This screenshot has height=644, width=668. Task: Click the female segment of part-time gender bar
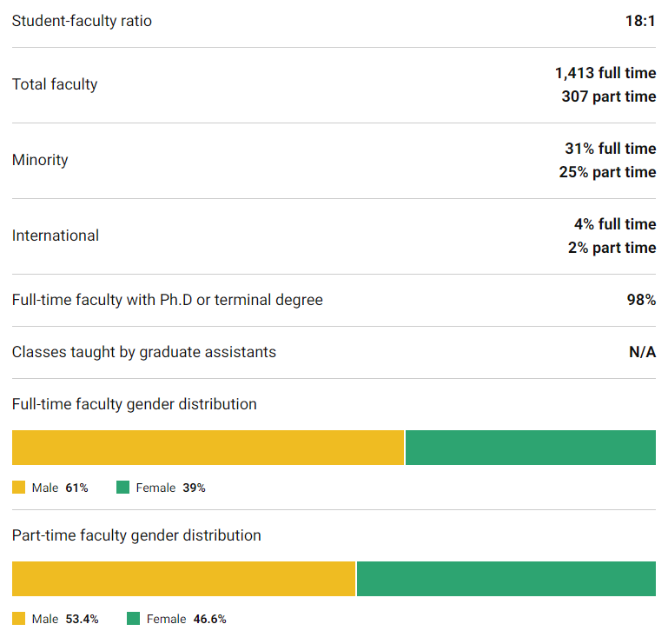point(506,579)
